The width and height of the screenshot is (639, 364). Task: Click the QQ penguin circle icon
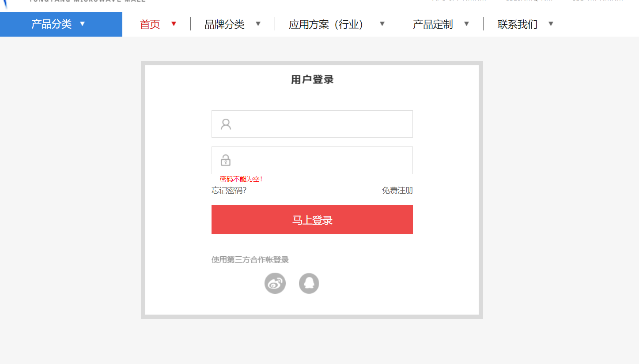(309, 283)
